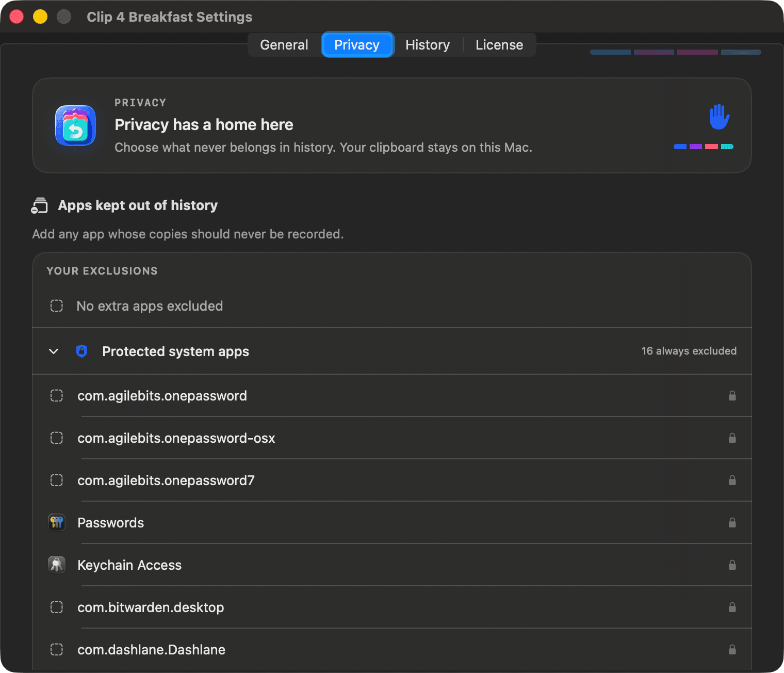
Task: Click the dashed icon beside No extra apps excluded
Action: [x=57, y=306]
